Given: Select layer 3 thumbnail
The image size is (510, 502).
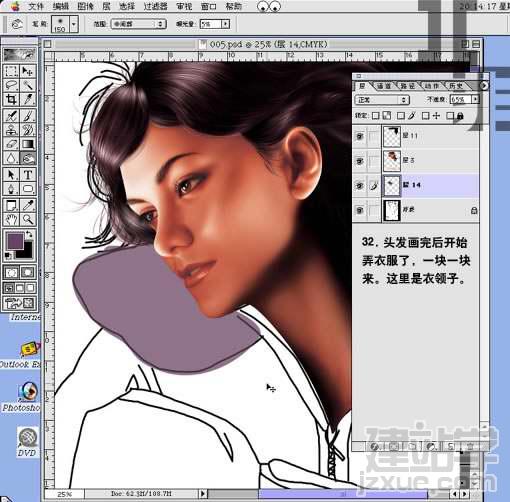Looking at the screenshot, I should tap(392, 161).
